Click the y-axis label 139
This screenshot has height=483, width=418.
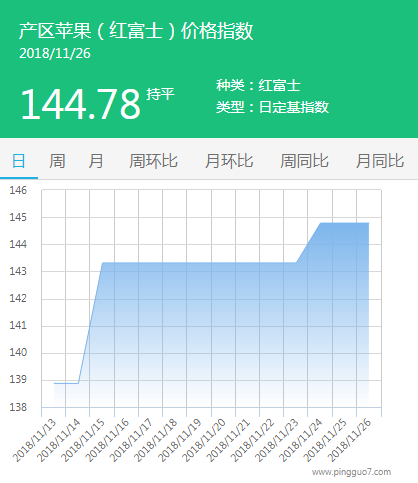click(18, 380)
